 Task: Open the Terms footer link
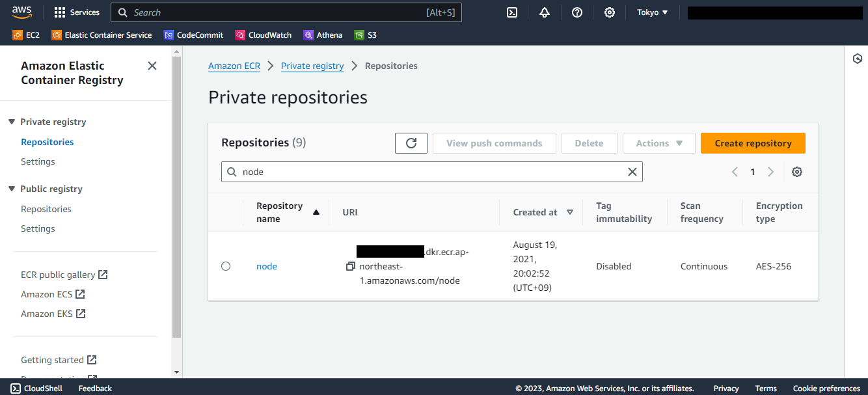coord(766,388)
